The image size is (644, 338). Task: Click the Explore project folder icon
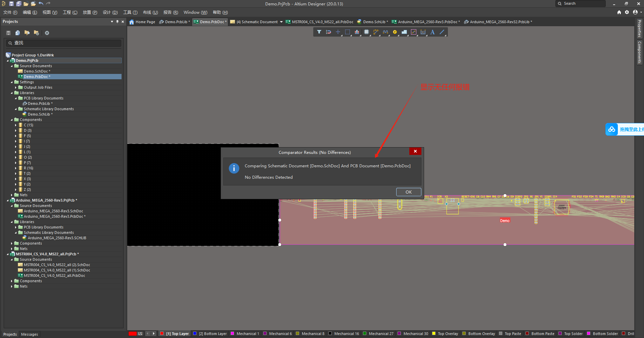coord(27,33)
